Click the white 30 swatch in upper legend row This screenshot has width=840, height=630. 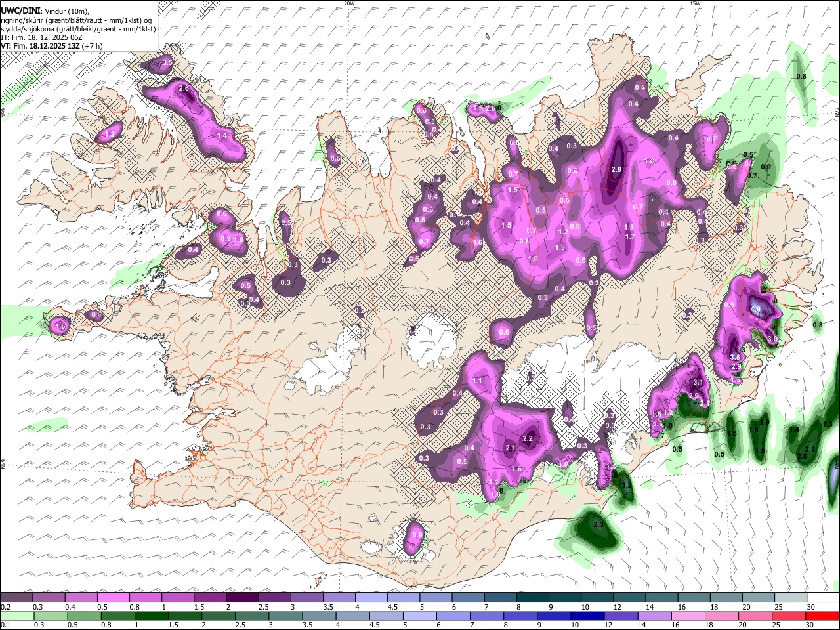pos(823,598)
